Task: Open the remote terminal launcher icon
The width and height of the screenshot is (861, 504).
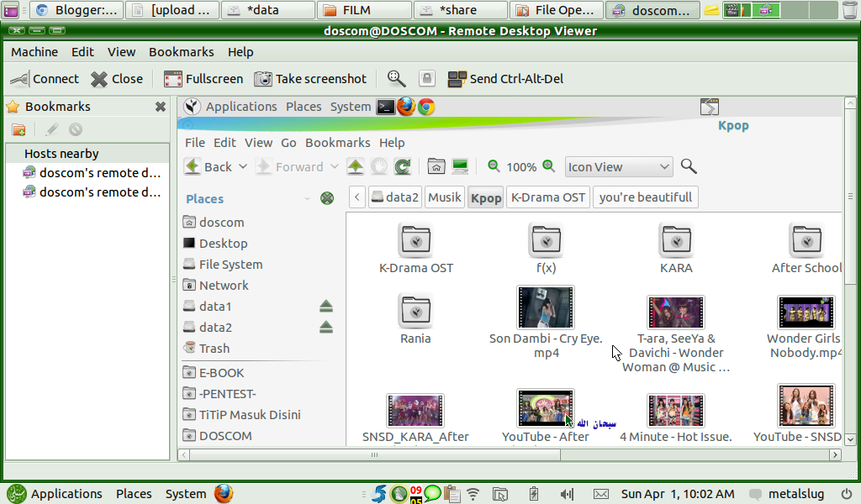Action: pos(385,107)
